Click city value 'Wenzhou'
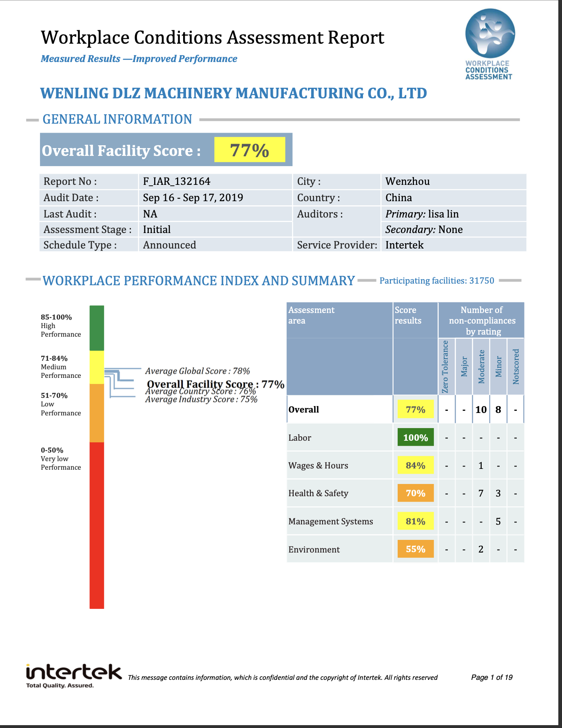562x728 pixels. point(407,181)
